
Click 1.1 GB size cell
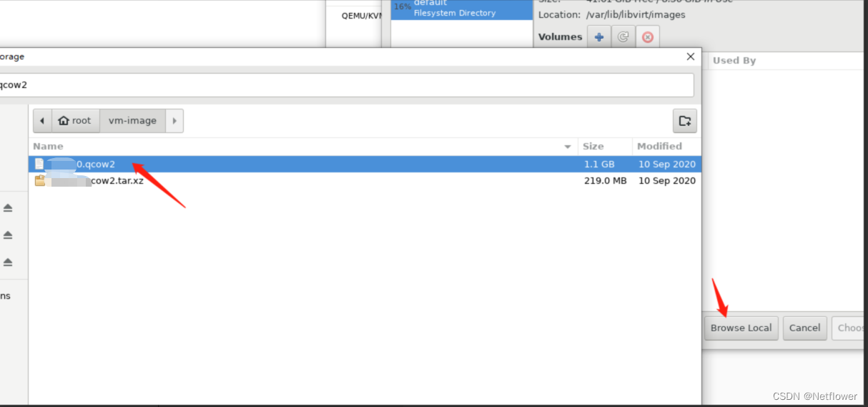pos(598,164)
